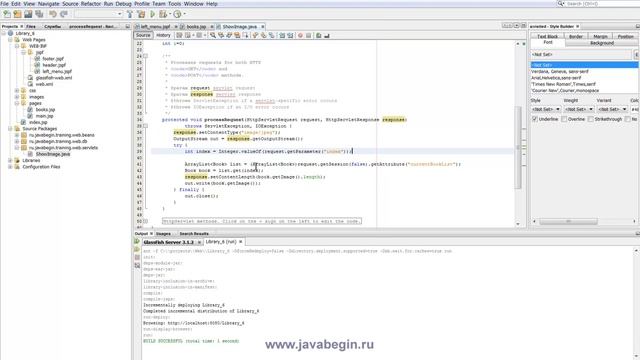Viewport: 640px width, 360px height.
Task: Run the project with green play icon
Action: [x=153, y=14]
